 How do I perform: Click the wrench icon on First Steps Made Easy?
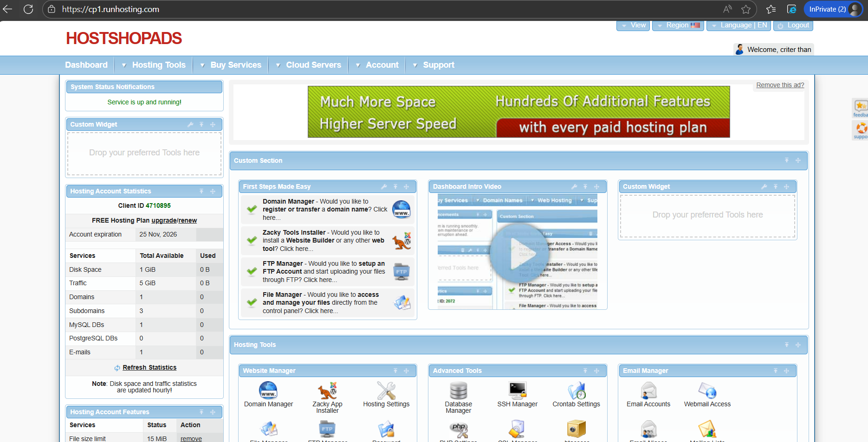tap(384, 186)
